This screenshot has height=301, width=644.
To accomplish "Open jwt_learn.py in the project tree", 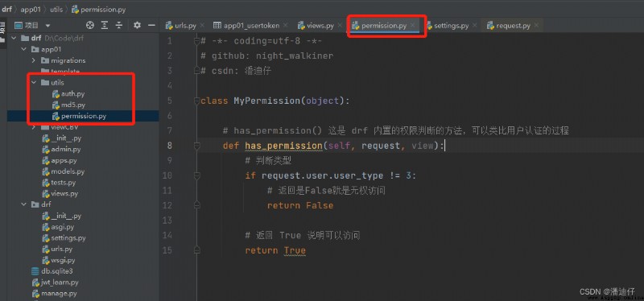I will 55,282.
